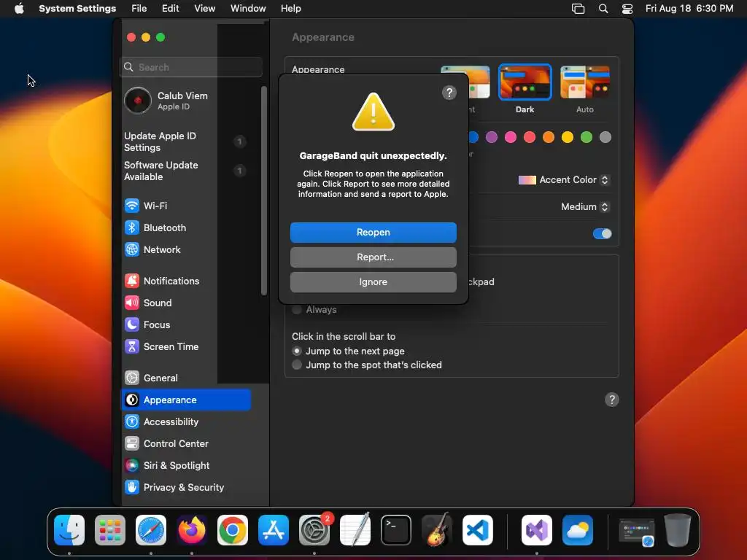The image size is (747, 560).
Task: Open Accent Color highlight dropdown
Action: (564, 180)
